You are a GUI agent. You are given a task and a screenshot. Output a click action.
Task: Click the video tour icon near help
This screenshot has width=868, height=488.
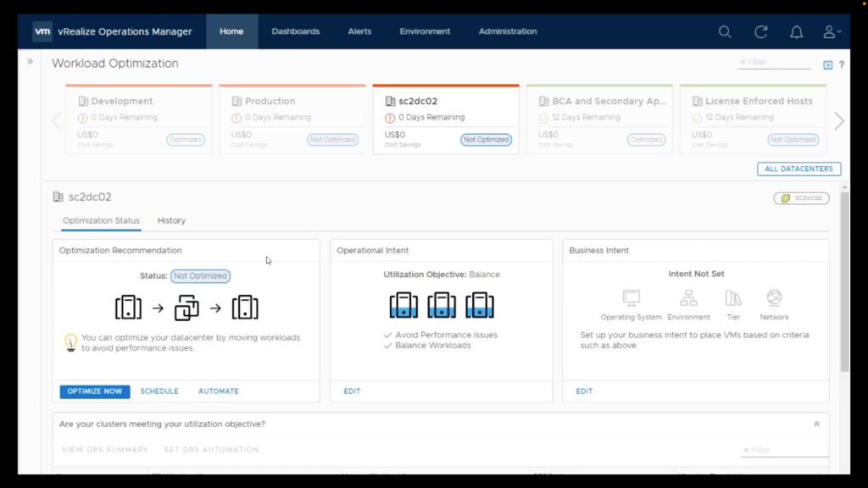click(x=827, y=64)
